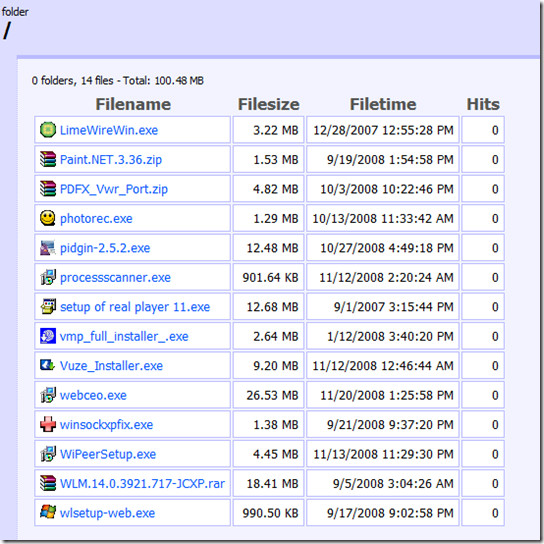Open the Vuze_Installer.exe link
The height and width of the screenshot is (544, 544).
click(x=111, y=366)
